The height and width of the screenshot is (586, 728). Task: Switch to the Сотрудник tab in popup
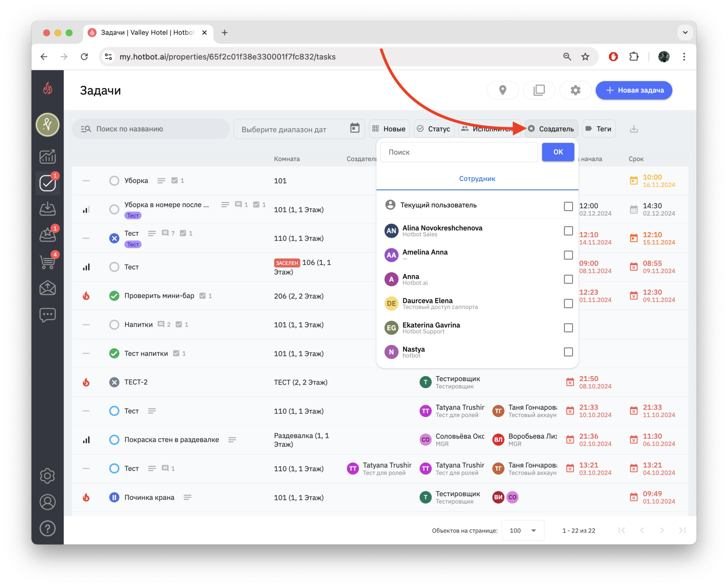477,178
